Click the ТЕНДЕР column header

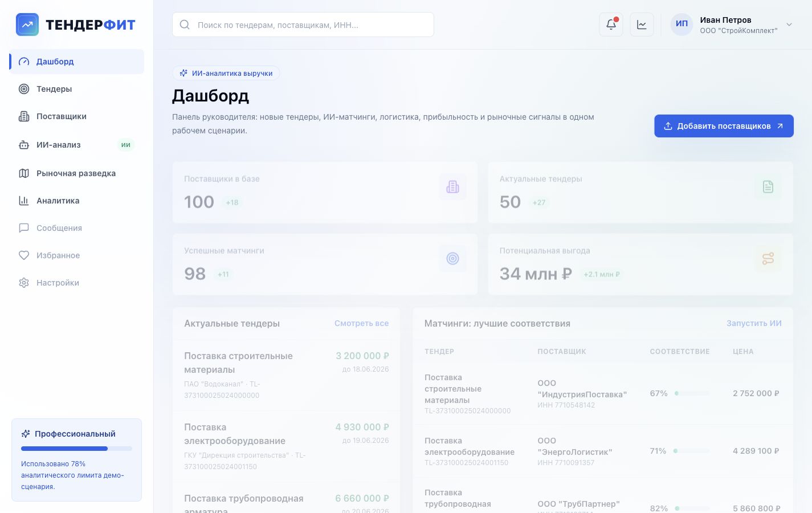point(439,352)
